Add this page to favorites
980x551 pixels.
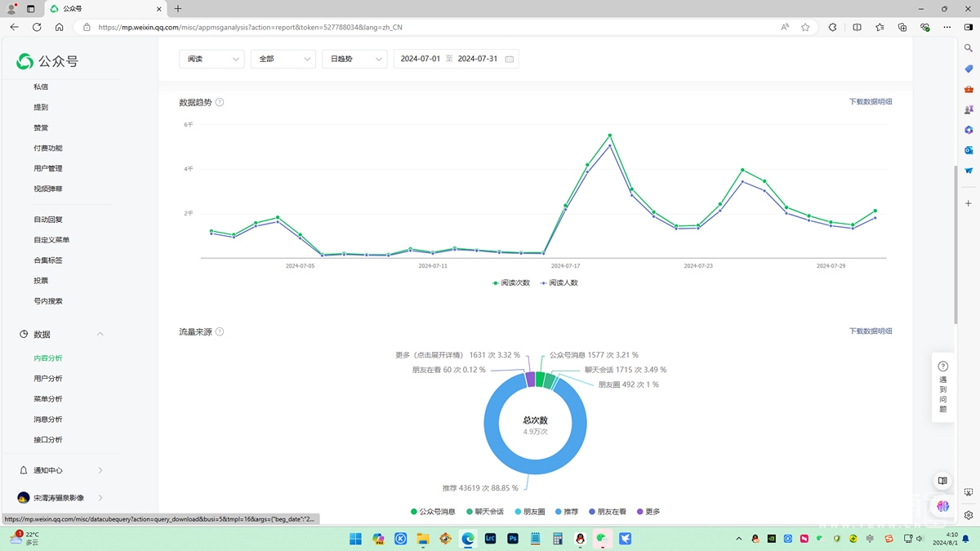coord(805,27)
